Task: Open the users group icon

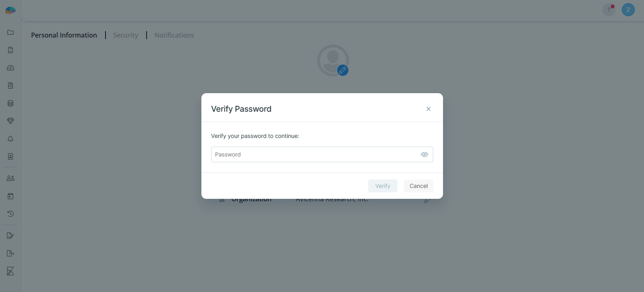Action: point(10,178)
